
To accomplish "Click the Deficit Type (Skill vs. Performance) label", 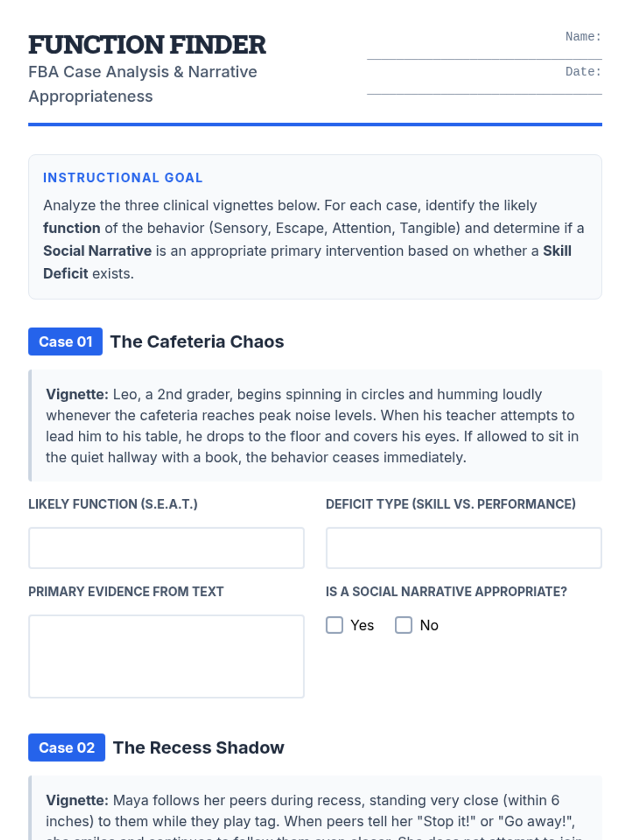I will (x=450, y=504).
